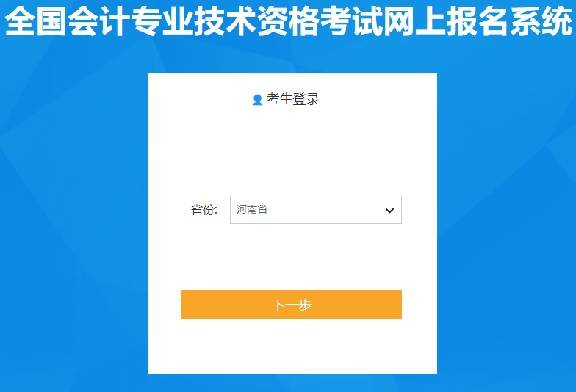
Task: Click the 全国会计专业技术资格考试网上报名系统 page title
Action: click(x=288, y=21)
